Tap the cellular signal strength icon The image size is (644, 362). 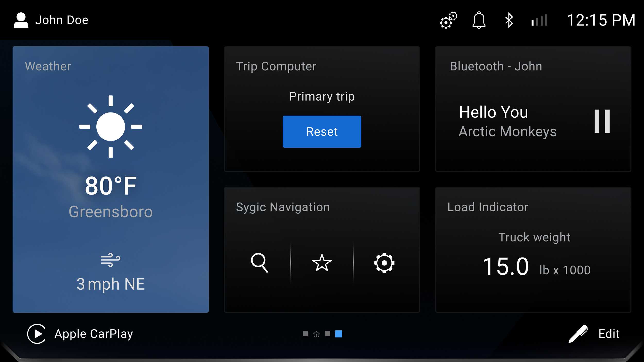(539, 20)
